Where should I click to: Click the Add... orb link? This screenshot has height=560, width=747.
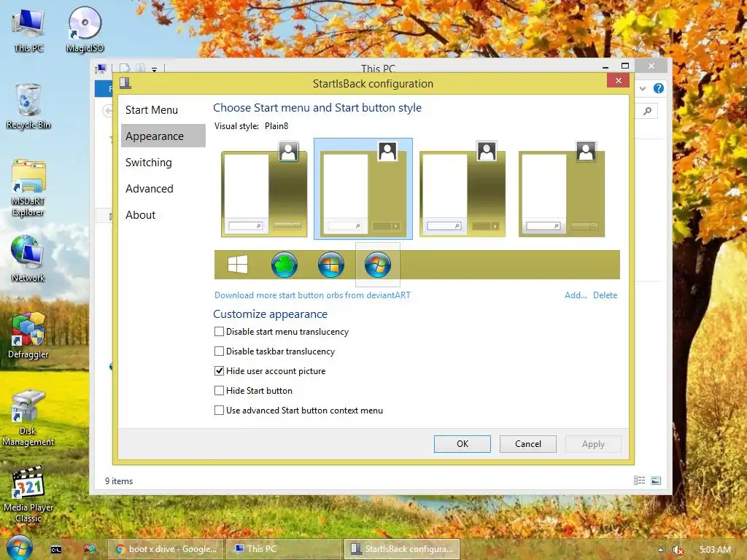[x=576, y=295]
